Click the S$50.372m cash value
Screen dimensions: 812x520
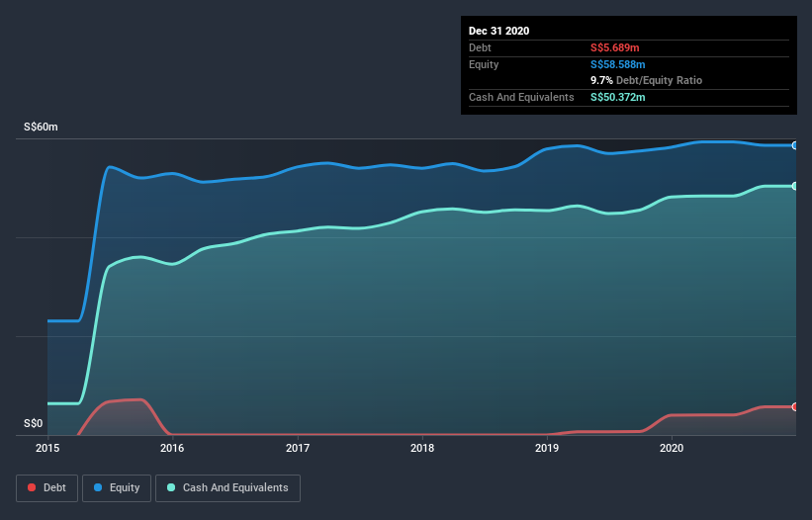coord(618,97)
